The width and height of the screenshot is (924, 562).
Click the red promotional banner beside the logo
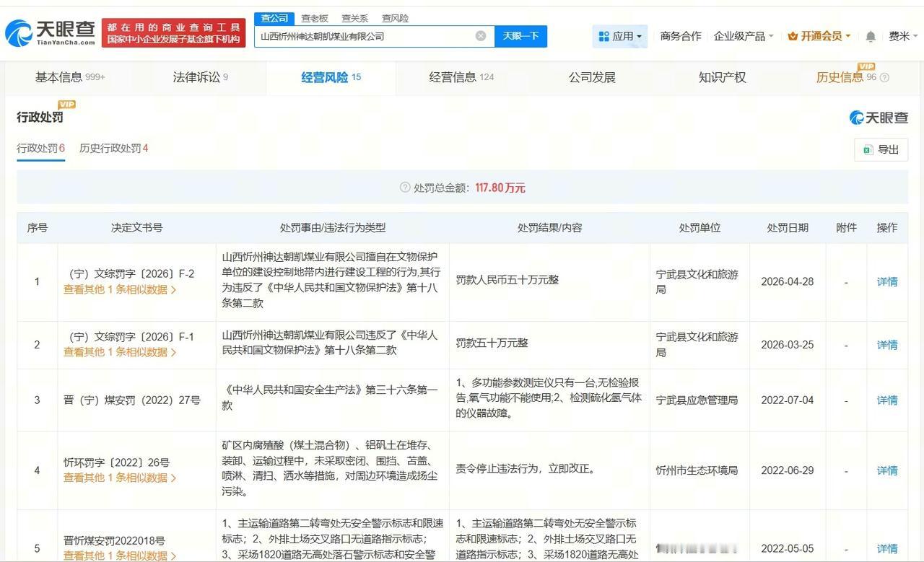click(x=173, y=32)
